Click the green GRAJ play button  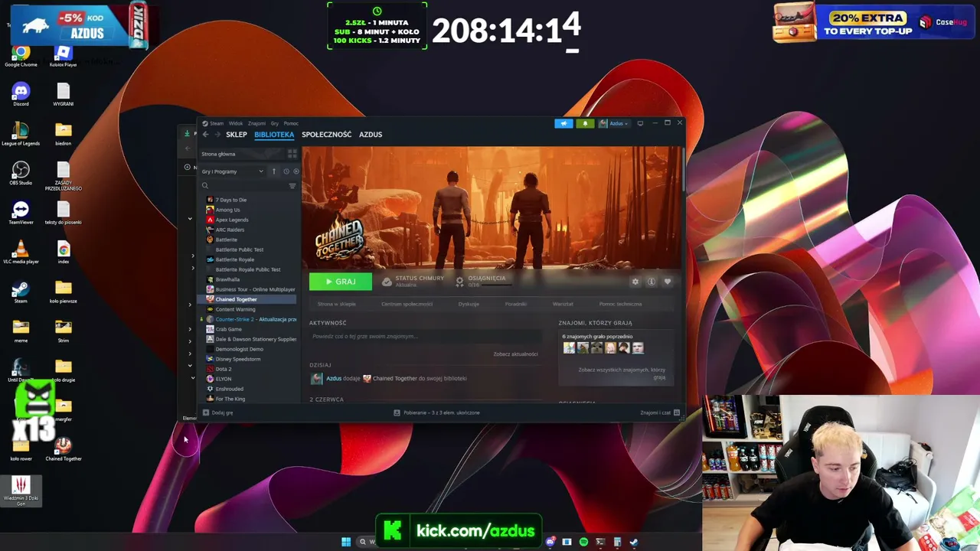(341, 282)
